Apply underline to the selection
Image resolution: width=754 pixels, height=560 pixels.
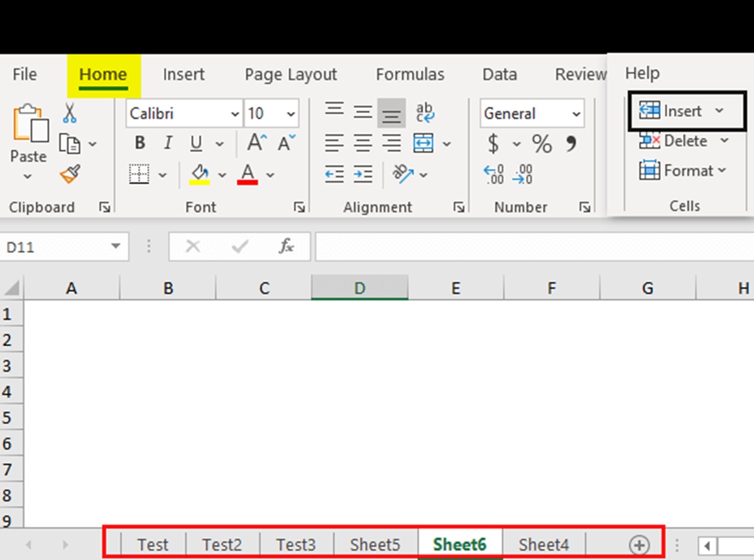195,143
